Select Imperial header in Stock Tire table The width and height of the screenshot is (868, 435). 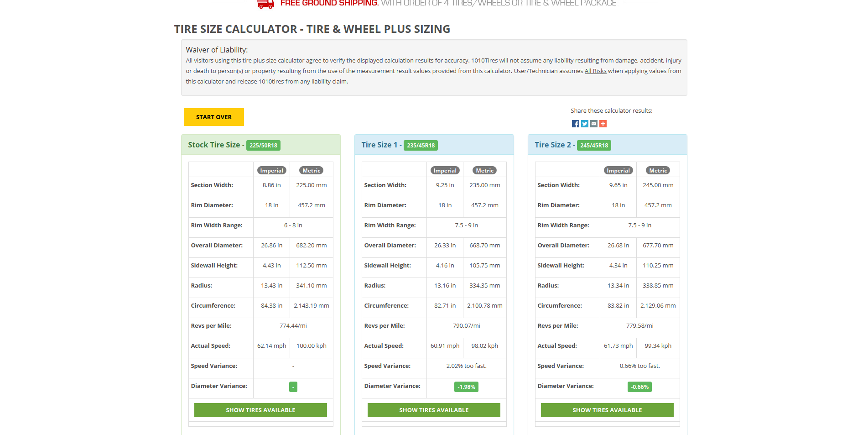(x=271, y=171)
